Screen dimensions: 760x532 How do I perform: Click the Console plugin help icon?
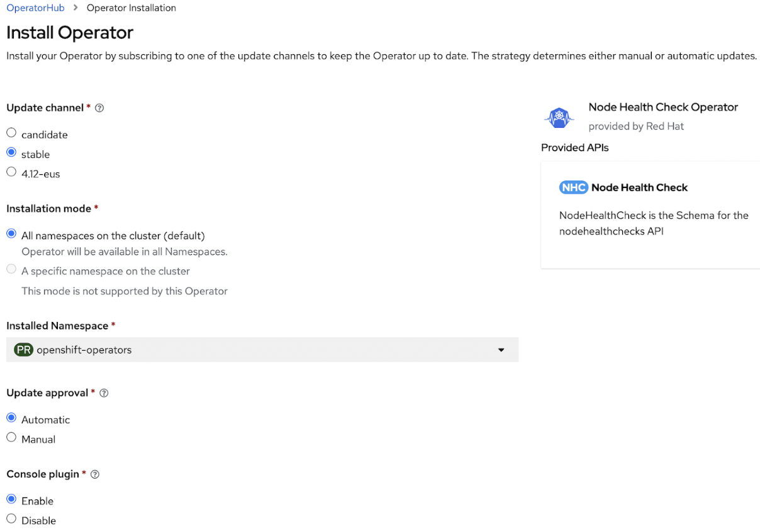[x=96, y=475]
